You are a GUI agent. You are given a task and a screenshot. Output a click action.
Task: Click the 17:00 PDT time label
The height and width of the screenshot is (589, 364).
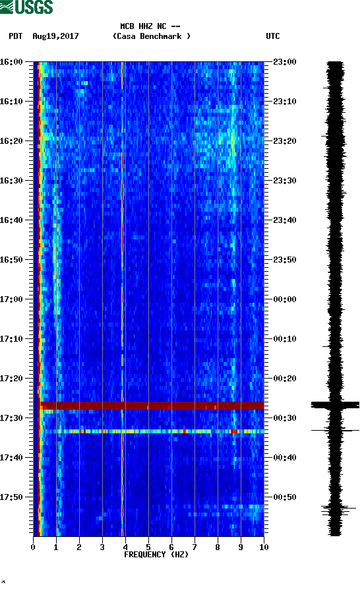[x=11, y=299]
